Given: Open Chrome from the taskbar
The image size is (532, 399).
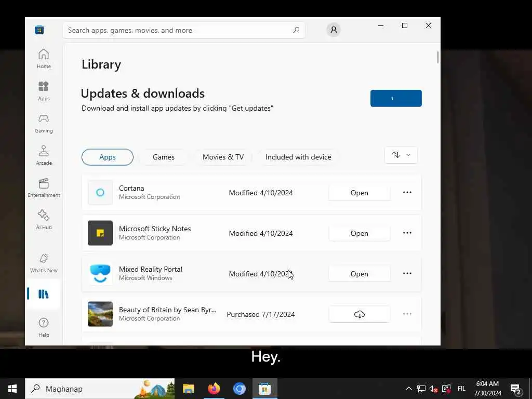Looking at the screenshot, I should (x=239, y=389).
